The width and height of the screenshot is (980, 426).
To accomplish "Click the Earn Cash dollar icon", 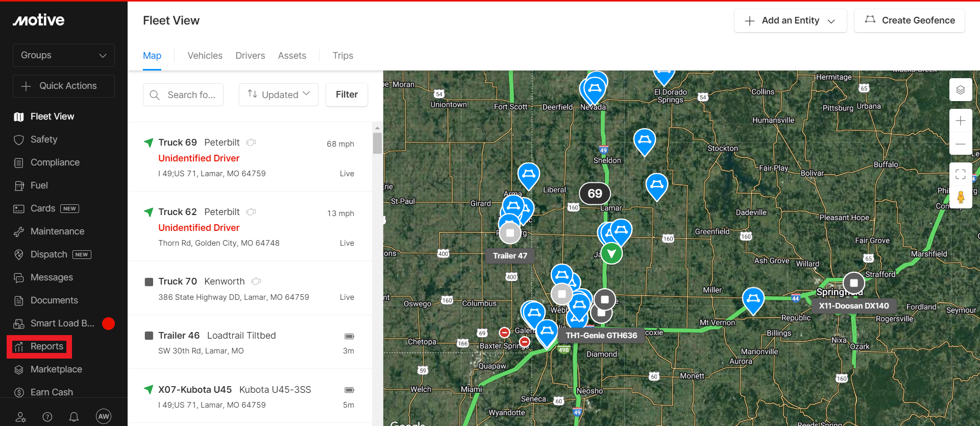I will pos(19,392).
